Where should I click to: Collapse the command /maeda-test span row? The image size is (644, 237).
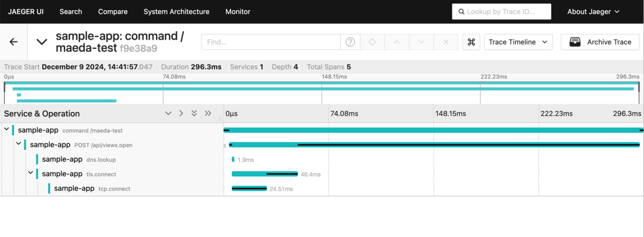point(6,130)
